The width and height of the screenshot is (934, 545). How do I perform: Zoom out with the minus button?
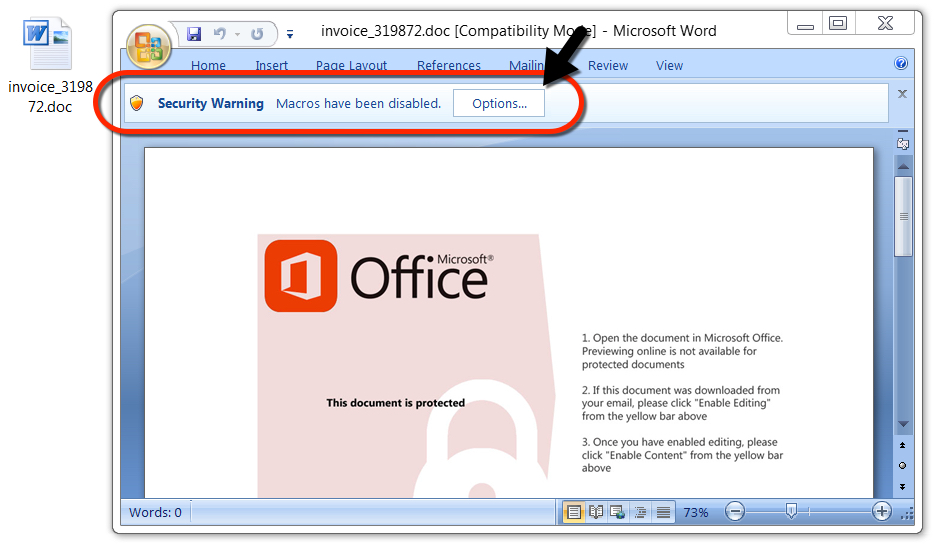click(735, 511)
